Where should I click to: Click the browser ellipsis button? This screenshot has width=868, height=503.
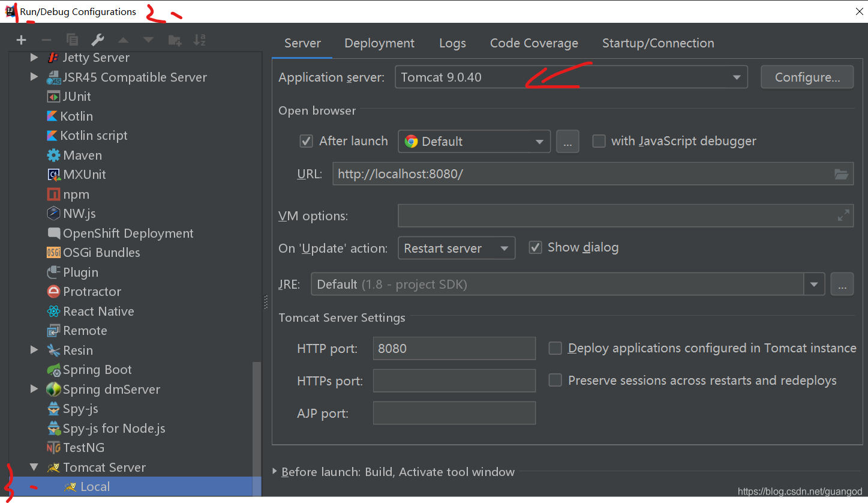click(567, 142)
